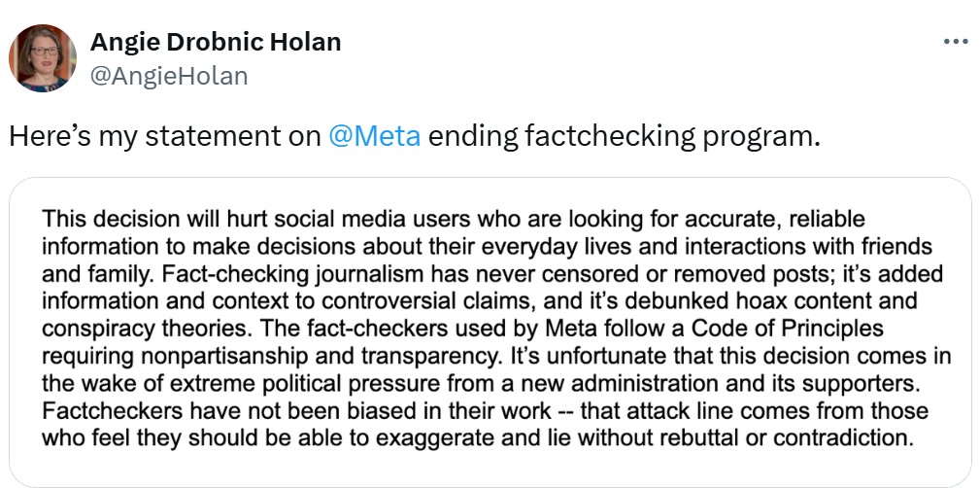Open the tweet's three-dot More menu

(956, 42)
